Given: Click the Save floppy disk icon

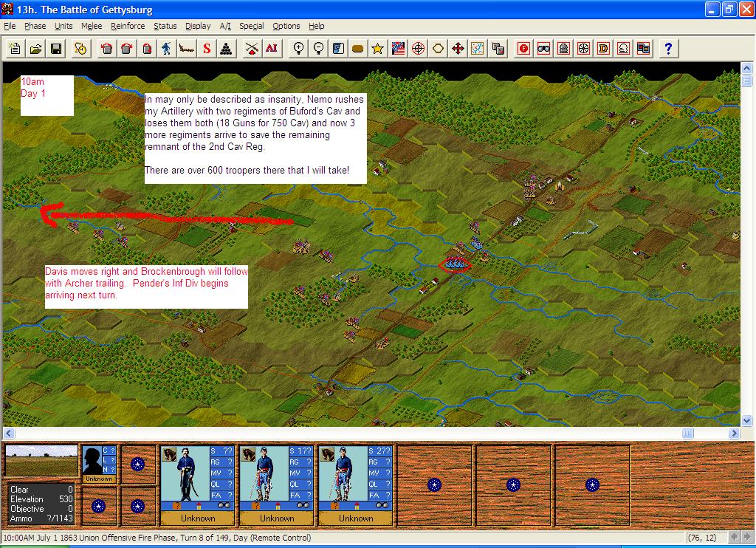Looking at the screenshot, I should tap(56, 48).
